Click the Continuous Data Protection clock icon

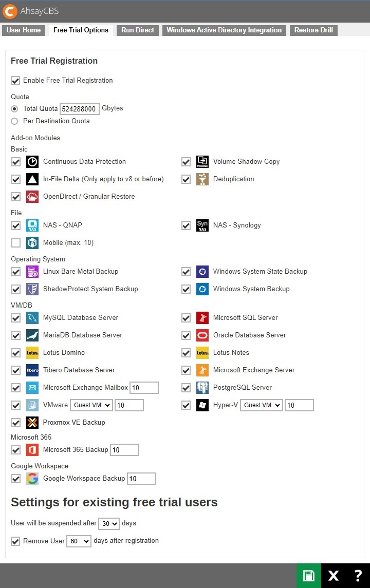[x=32, y=162]
